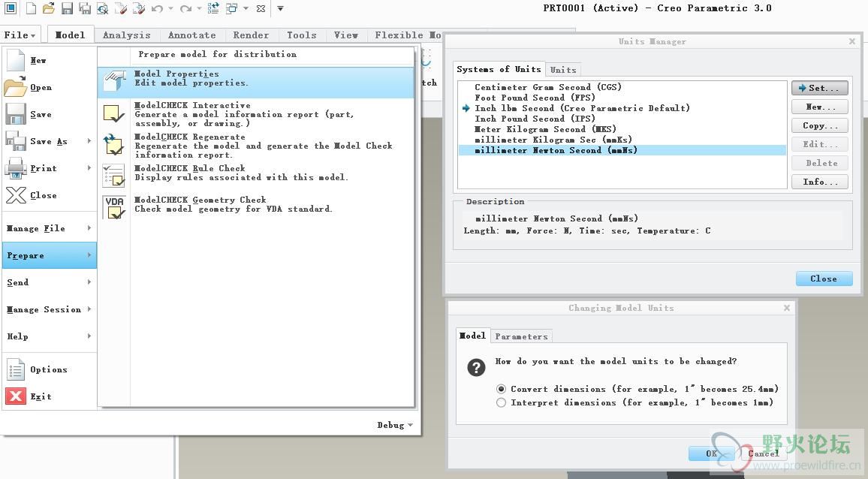Click the Undo arrow icon
The height and width of the screenshot is (479, 868).
tap(157, 8)
